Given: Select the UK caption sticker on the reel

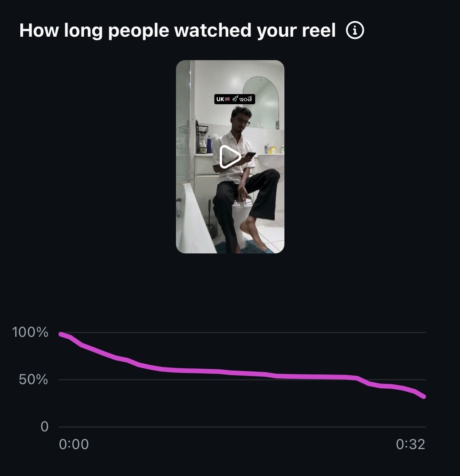Looking at the screenshot, I should click(234, 99).
